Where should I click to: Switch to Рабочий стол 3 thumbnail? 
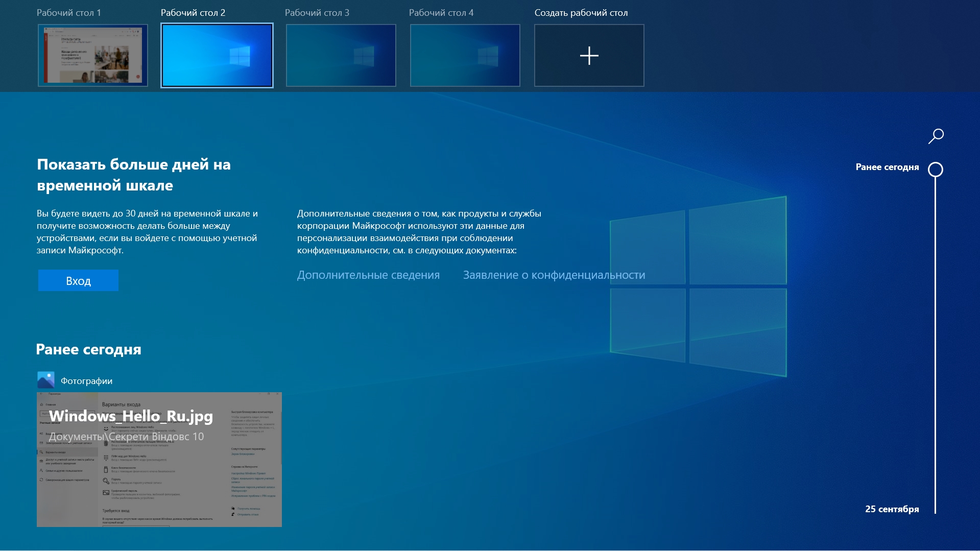tap(341, 55)
